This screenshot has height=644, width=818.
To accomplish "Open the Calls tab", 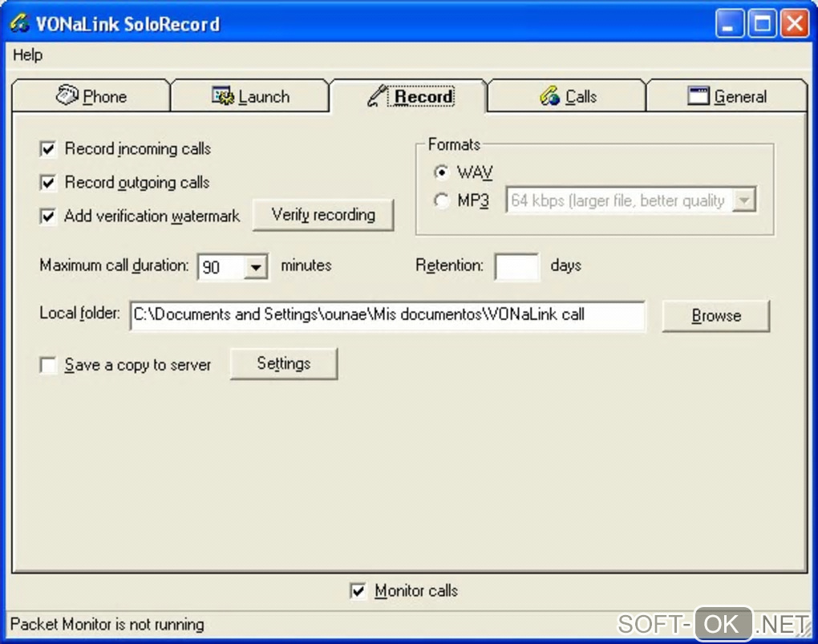I will [568, 96].
